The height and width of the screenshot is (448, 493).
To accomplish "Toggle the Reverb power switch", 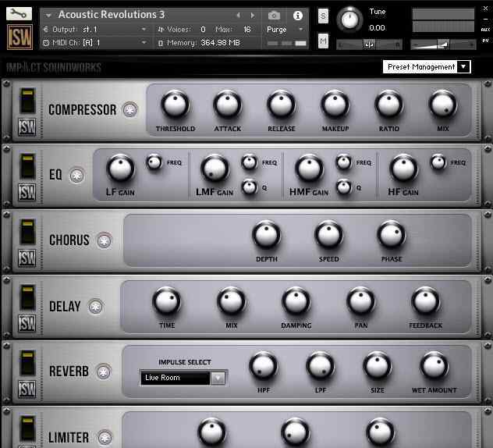I will tap(27, 363).
